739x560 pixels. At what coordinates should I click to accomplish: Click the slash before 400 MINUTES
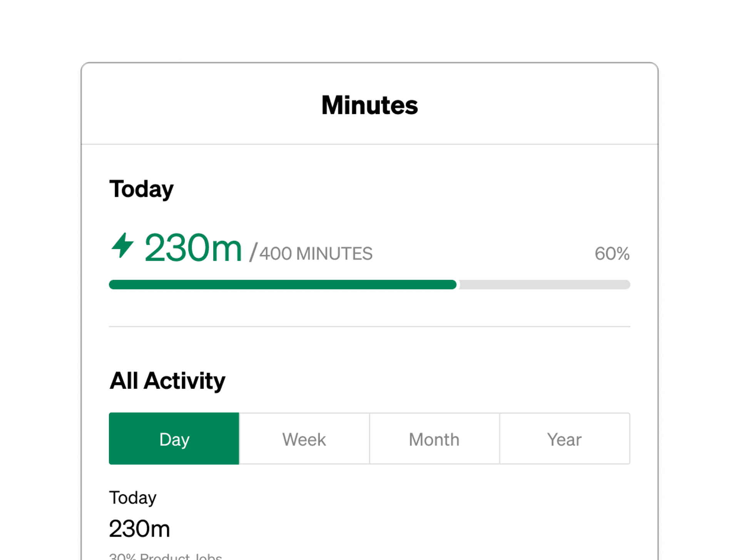[253, 252]
